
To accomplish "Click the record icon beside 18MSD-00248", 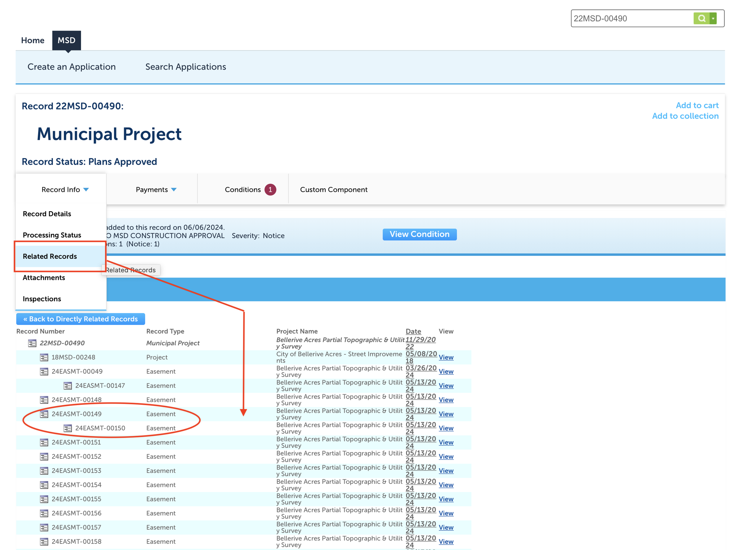I will [x=44, y=357].
